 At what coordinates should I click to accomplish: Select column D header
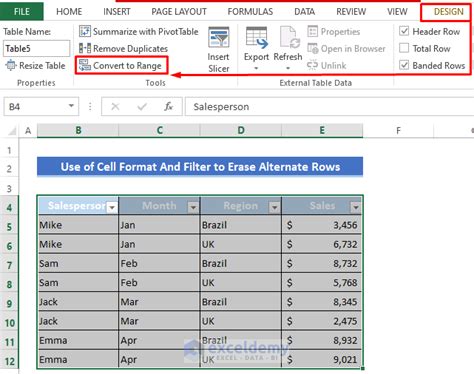pyautogui.click(x=241, y=130)
